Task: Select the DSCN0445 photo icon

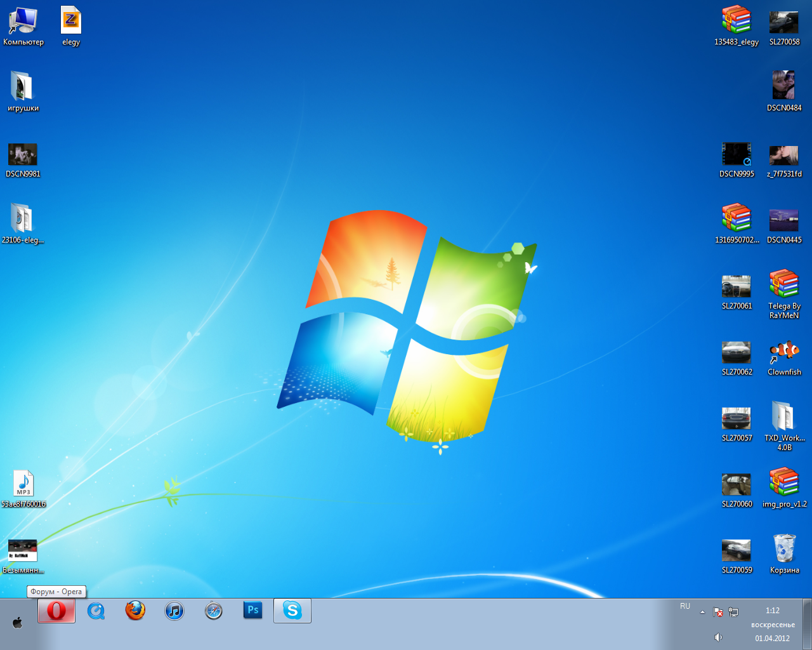Action: pos(784,226)
